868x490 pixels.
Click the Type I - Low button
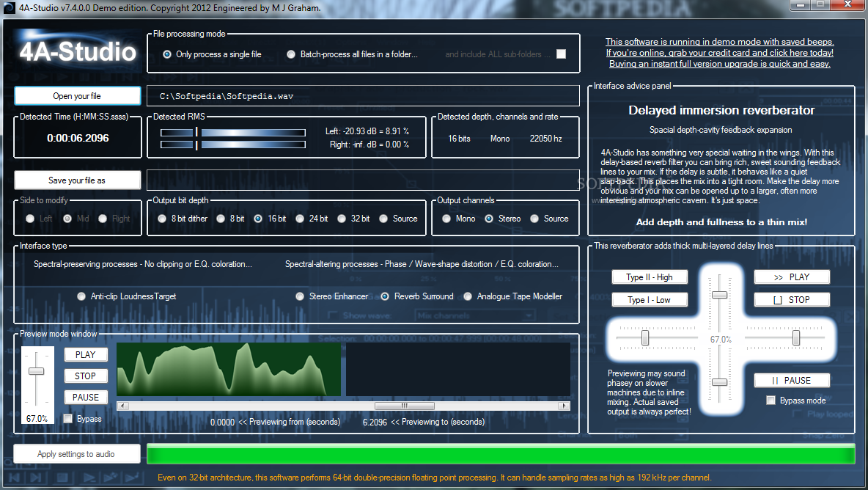coord(650,299)
